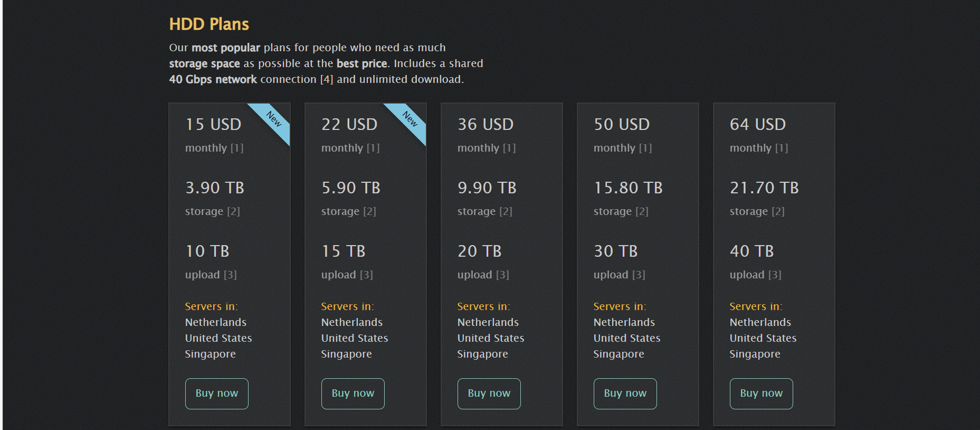This screenshot has height=430, width=980.
Task: Open footnote [1] under 36 USD monthly
Action: (x=509, y=148)
